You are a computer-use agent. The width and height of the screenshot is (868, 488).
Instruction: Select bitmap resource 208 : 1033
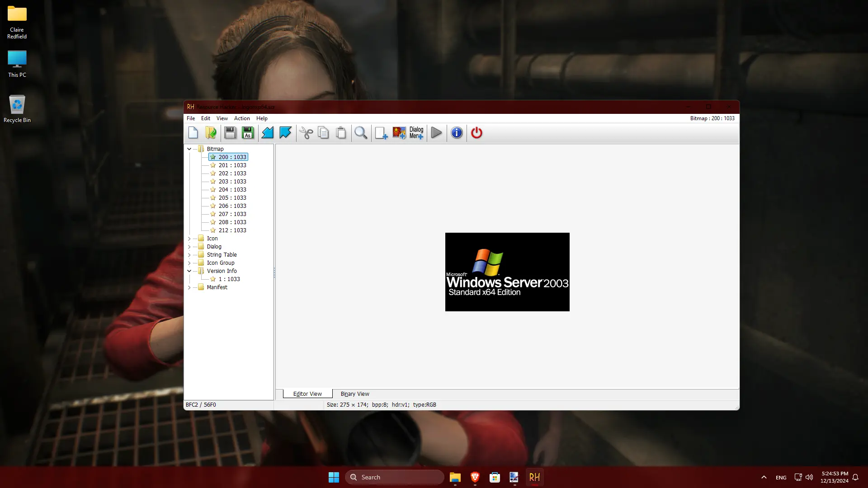(228, 222)
